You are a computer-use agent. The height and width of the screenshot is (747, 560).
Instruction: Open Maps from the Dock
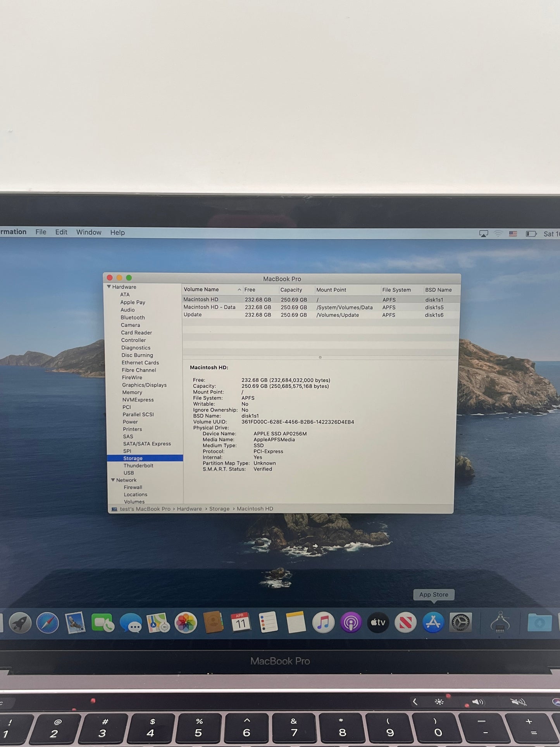tap(158, 623)
